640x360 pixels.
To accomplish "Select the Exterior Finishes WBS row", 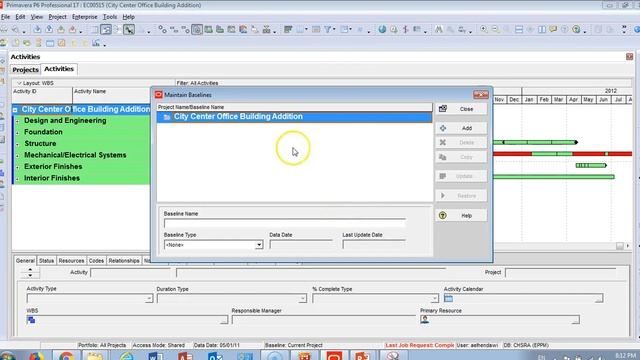I will pos(82,167).
